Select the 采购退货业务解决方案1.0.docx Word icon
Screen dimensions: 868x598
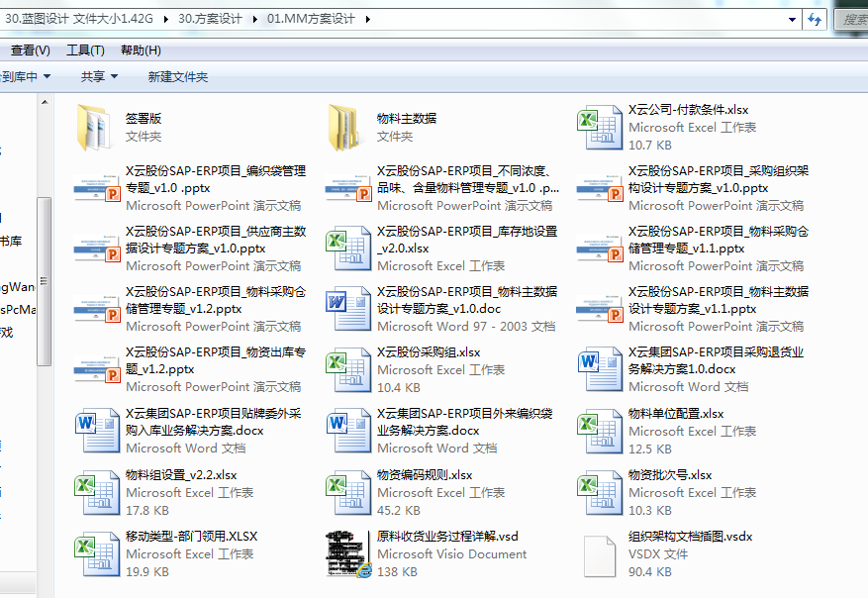click(599, 369)
